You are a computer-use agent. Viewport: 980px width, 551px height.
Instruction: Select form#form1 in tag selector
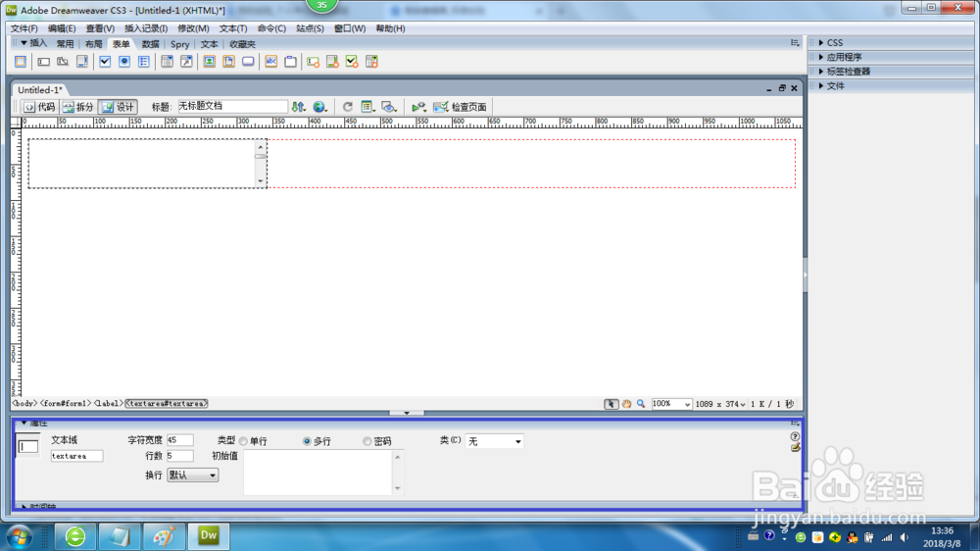(x=66, y=403)
